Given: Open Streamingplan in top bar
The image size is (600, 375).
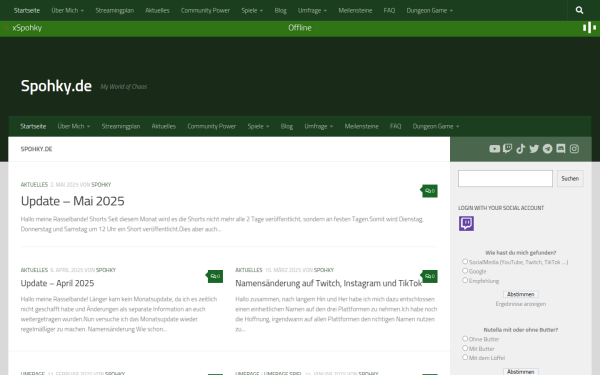Looking at the screenshot, I should (x=115, y=10).
